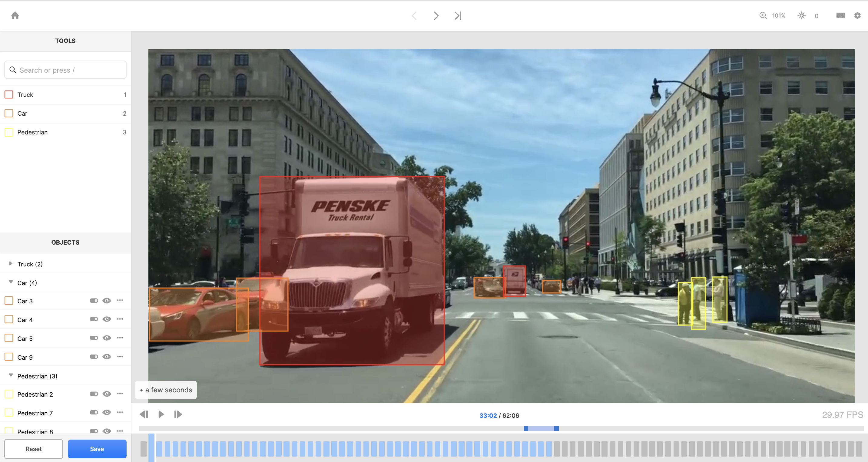Toggle keyframe switch for Car 4
The height and width of the screenshot is (462, 868).
click(x=94, y=319)
